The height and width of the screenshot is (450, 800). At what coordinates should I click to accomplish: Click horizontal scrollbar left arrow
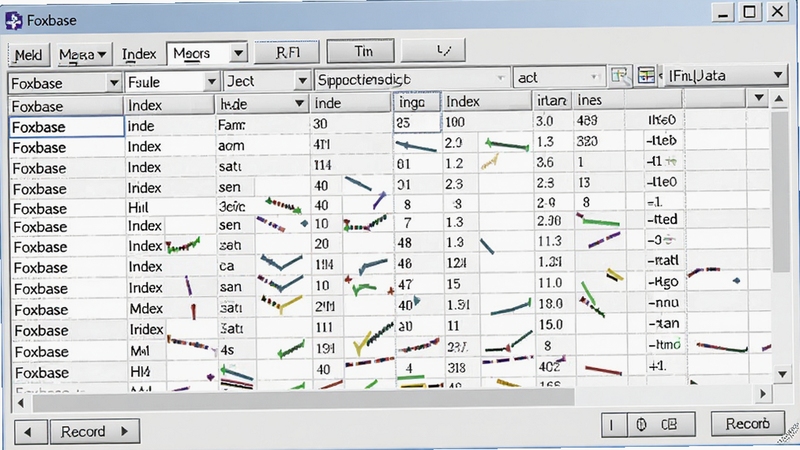click(21, 404)
